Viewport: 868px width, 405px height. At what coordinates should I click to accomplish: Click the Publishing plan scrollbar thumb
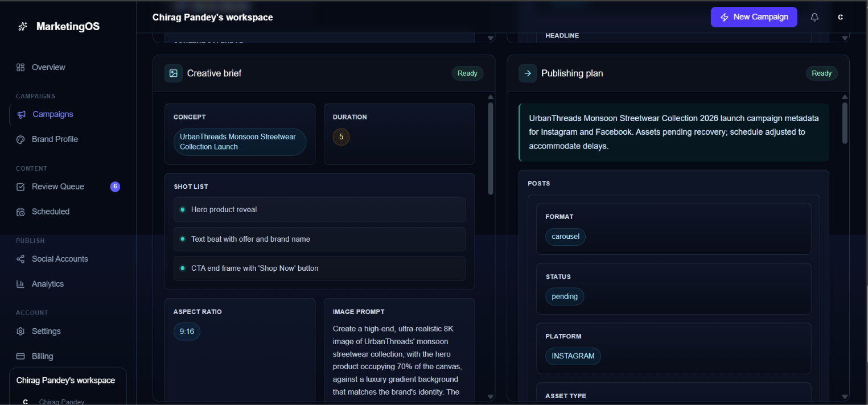tap(845, 123)
